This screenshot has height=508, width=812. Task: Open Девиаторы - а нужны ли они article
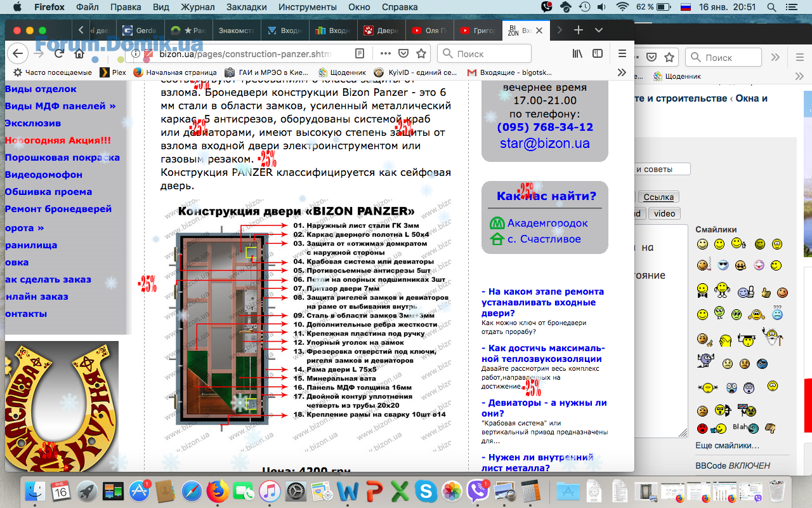pos(544,408)
